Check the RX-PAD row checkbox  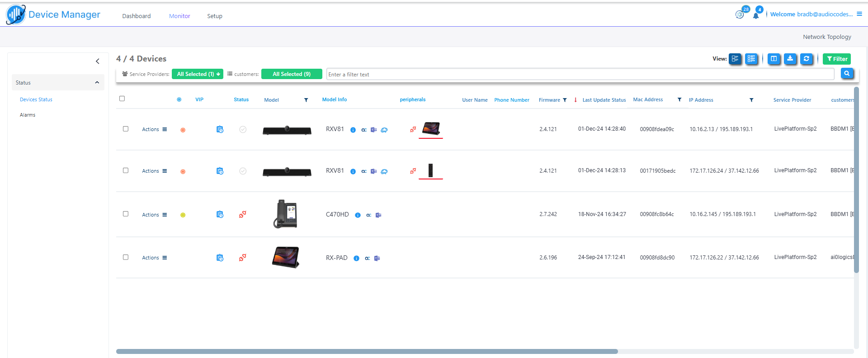pos(126,257)
